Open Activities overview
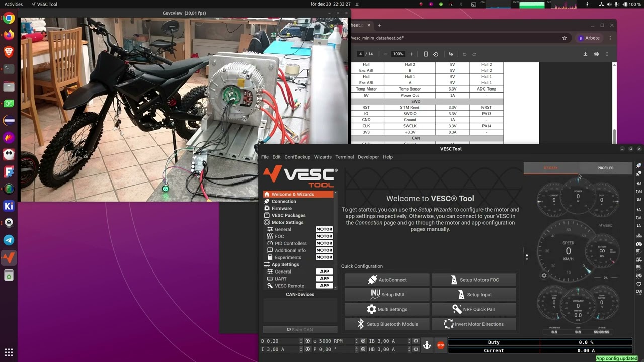 point(14,4)
